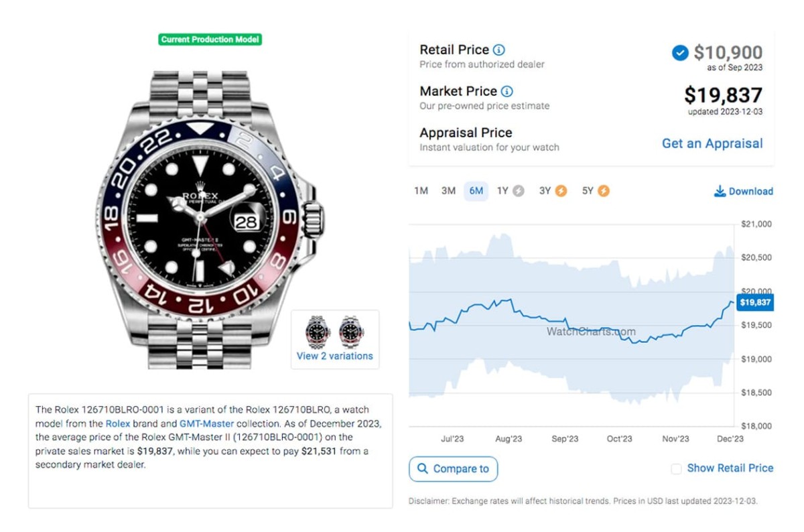804x532 pixels.
Task: Click the Market Price info icon
Action: point(507,91)
